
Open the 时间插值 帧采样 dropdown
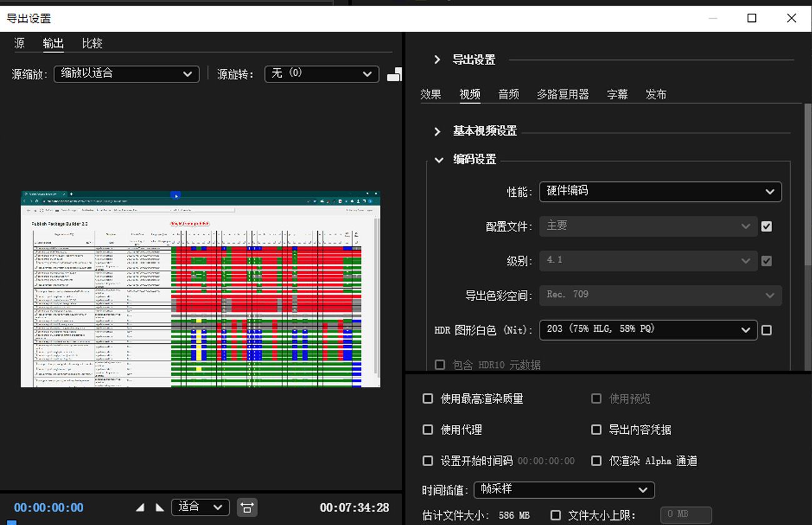point(564,490)
